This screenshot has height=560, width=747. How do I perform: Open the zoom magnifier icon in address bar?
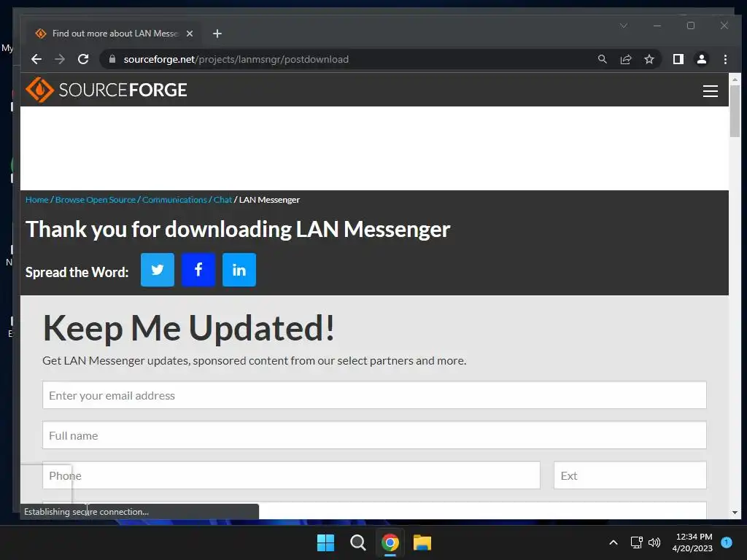602,59
